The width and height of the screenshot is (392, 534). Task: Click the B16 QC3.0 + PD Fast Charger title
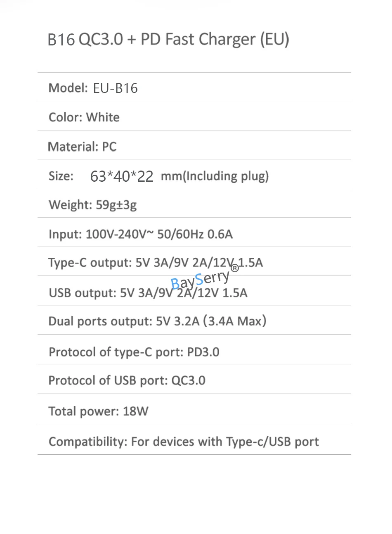[x=168, y=40]
